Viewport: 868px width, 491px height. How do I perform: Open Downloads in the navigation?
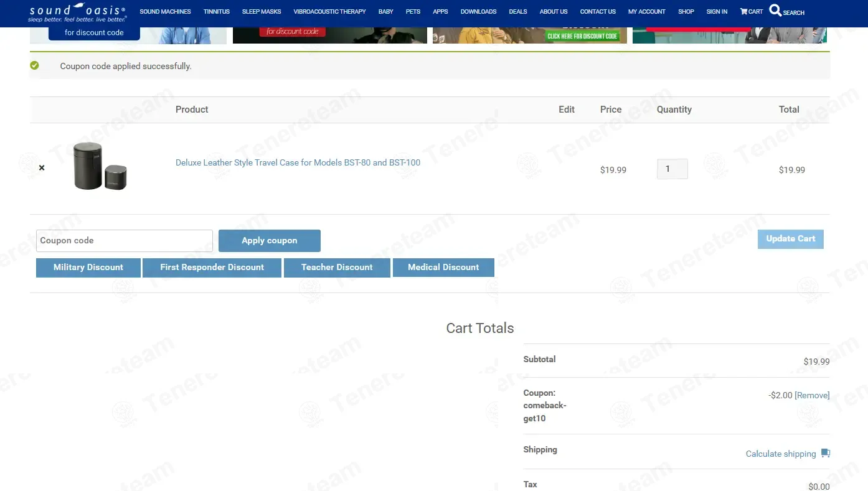point(478,11)
